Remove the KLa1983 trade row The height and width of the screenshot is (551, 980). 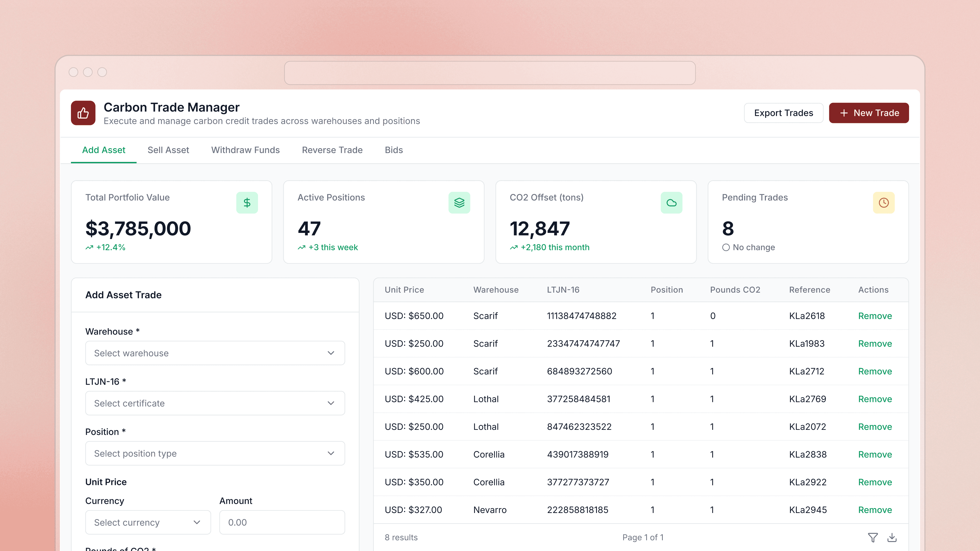(x=875, y=344)
